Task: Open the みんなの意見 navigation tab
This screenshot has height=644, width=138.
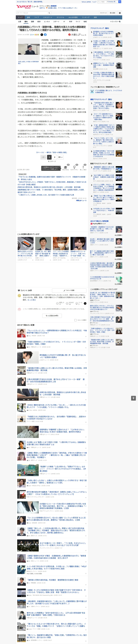Action: (x=73, y=17)
